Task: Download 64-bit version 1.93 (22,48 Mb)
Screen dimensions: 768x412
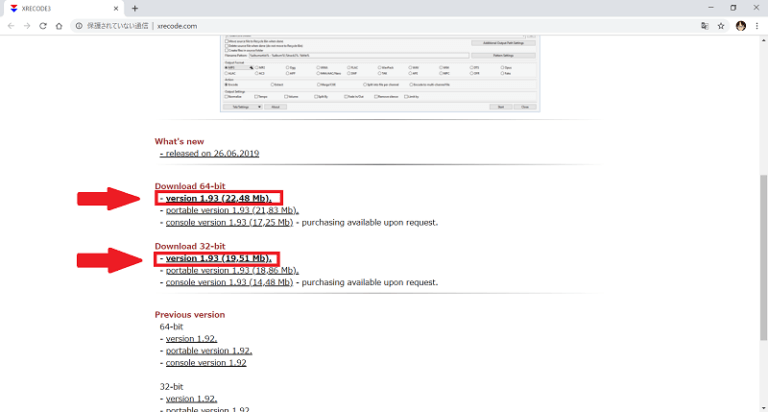Action: pyautogui.click(x=219, y=198)
